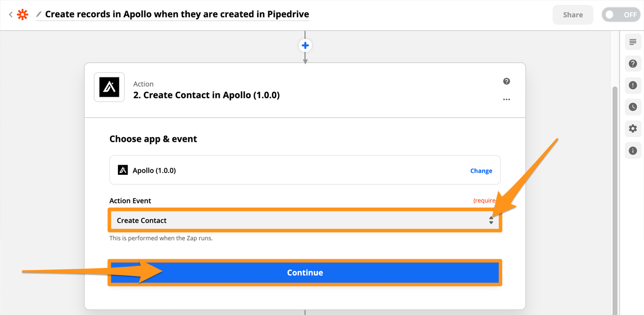The height and width of the screenshot is (315, 644).
Task: Open Zap history clock icon
Action: click(633, 107)
